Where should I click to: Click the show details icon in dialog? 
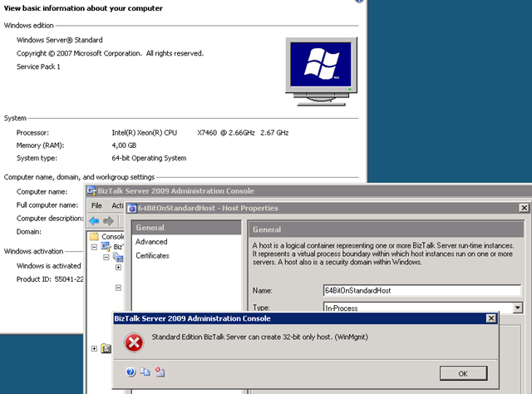[159, 372]
